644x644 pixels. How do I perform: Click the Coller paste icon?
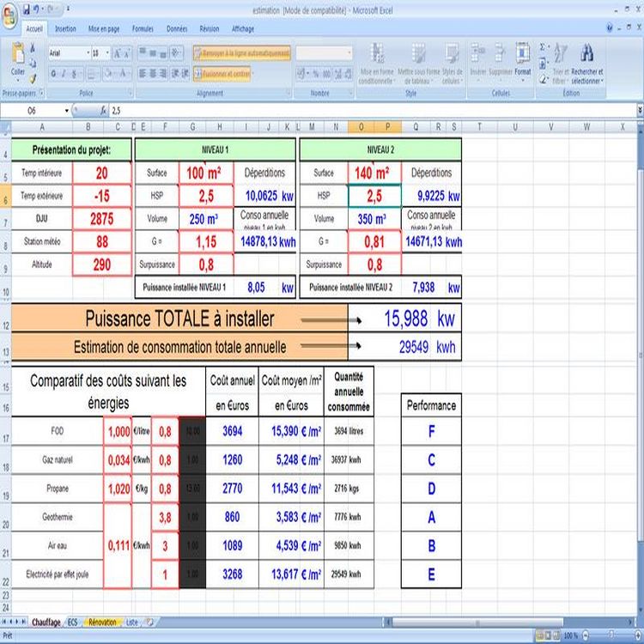point(17,58)
